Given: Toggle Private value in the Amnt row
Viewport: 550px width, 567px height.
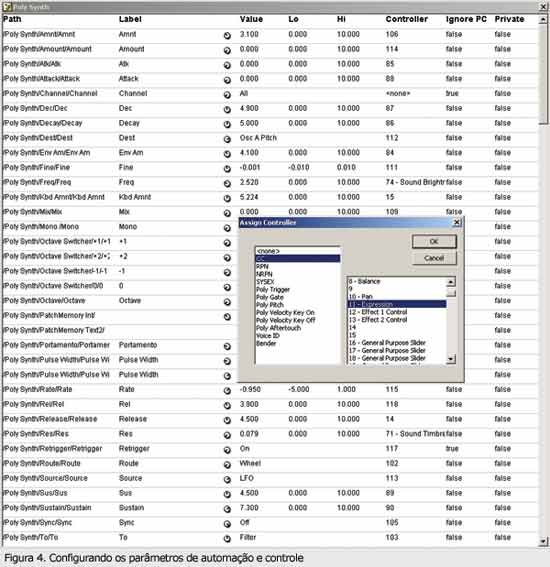Looking at the screenshot, I should point(503,34).
